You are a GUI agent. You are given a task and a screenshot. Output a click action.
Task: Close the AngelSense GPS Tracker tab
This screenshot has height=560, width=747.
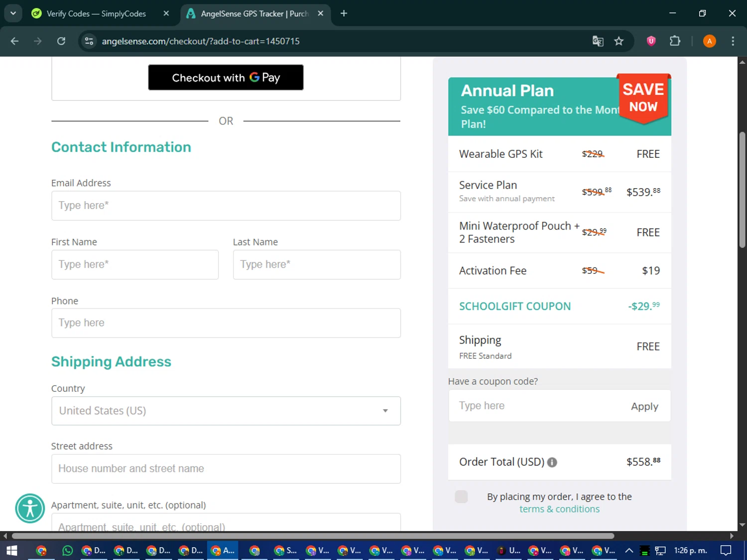click(x=321, y=13)
